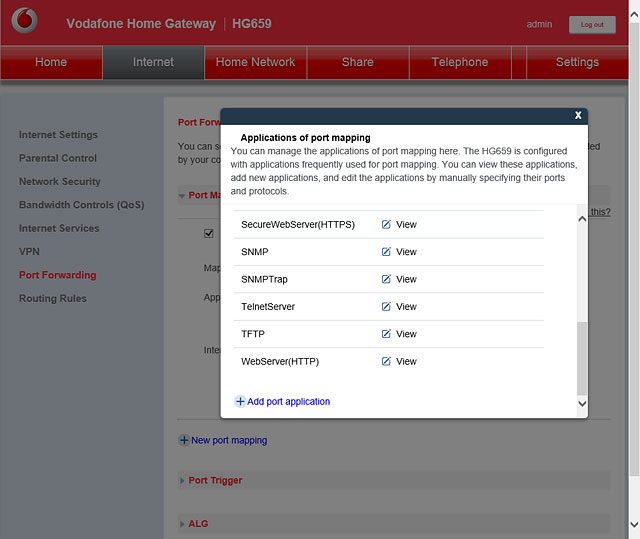Screen dimensions: 640x539
Task: Click Add port application link
Action: (288, 401)
